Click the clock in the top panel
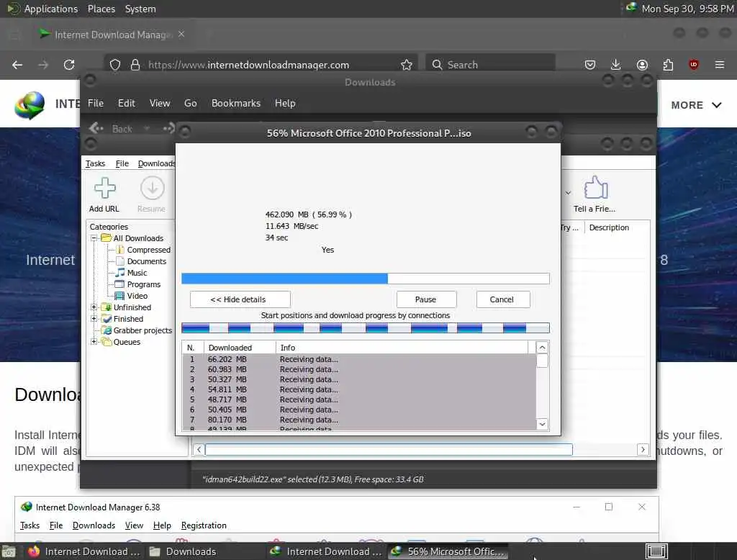Screen dimensions: 737x560 point(687,9)
